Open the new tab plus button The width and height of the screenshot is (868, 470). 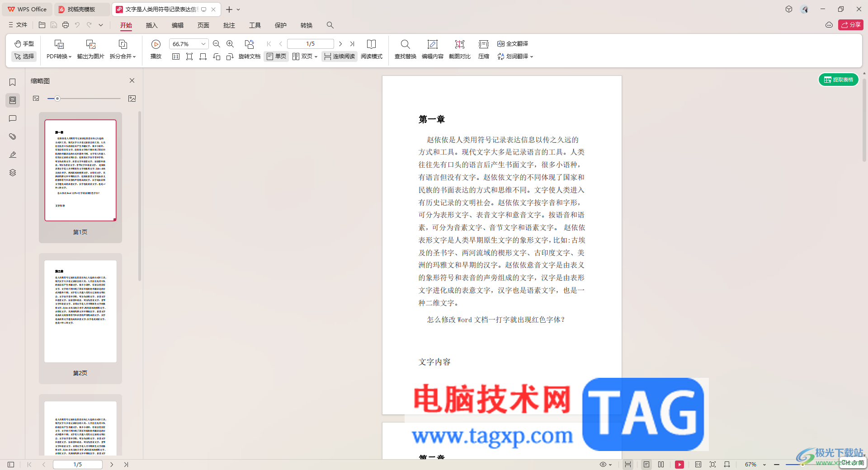coord(229,9)
